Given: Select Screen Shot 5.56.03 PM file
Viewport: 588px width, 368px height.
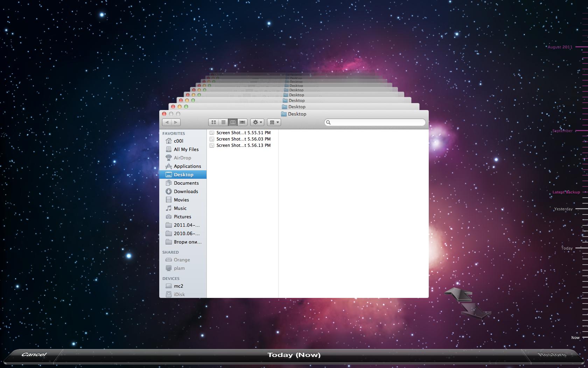Looking at the screenshot, I should [243, 139].
